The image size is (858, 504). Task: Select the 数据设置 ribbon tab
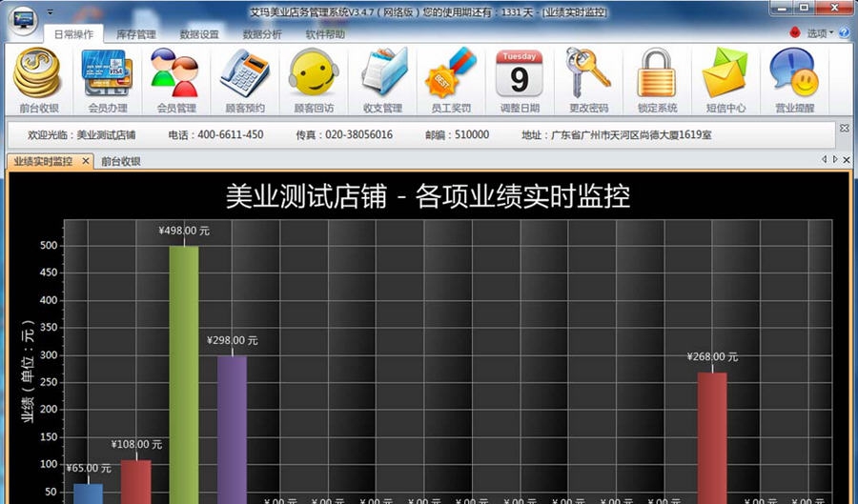click(x=199, y=34)
